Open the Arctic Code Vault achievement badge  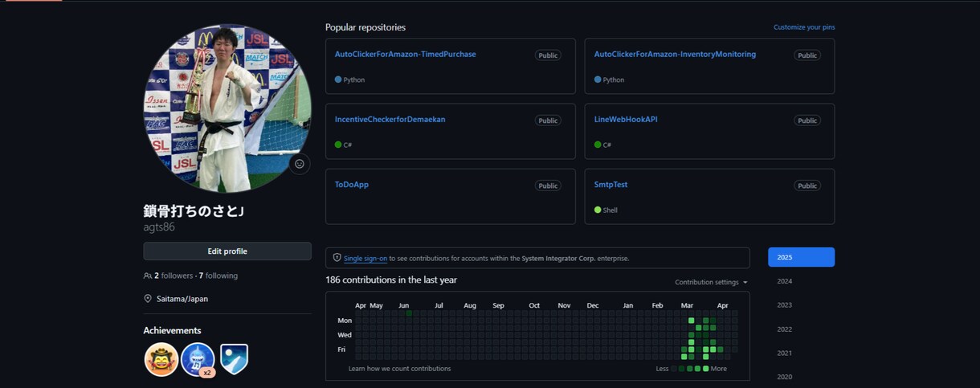pos(234,359)
